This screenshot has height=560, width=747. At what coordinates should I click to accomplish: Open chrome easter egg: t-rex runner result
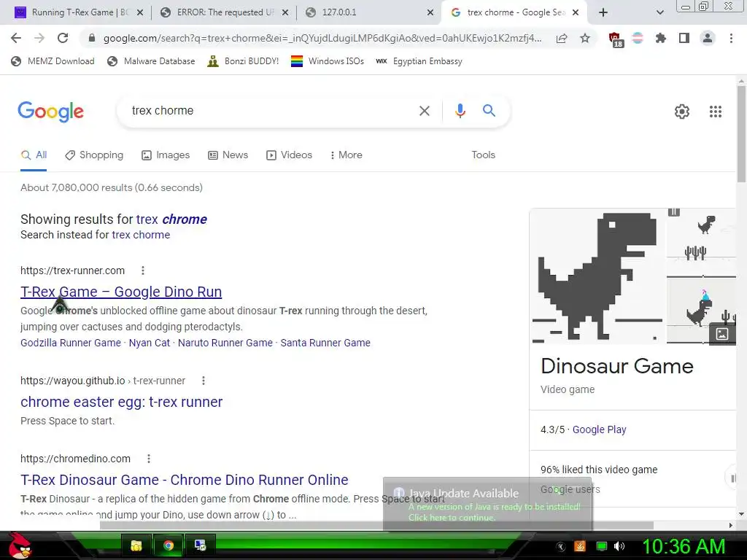click(x=121, y=402)
